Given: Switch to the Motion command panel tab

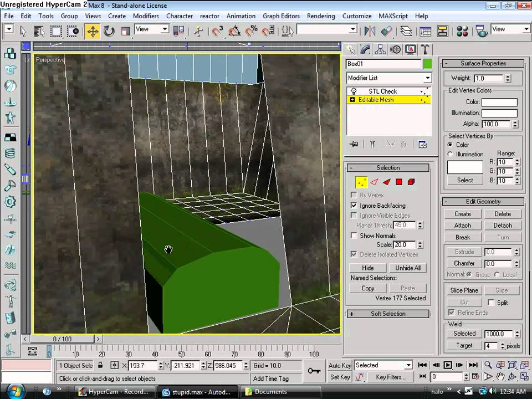Looking at the screenshot, I should coord(395,50).
